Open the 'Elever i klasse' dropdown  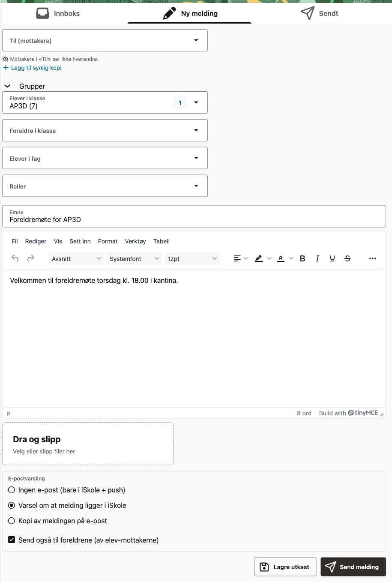pos(105,102)
